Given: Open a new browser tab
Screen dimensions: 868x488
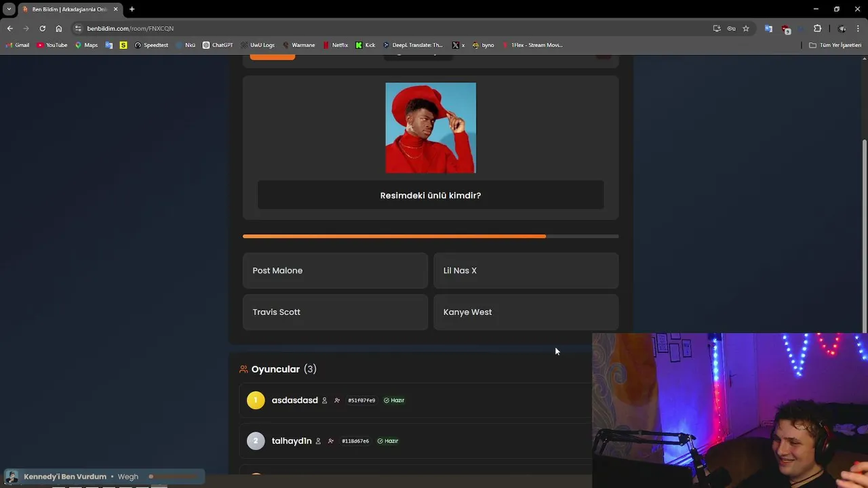Looking at the screenshot, I should pos(132,9).
